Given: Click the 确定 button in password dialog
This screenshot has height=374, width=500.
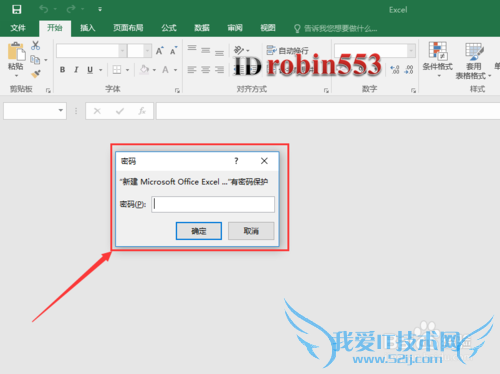Looking at the screenshot, I should pyautogui.click(x=199, y=231).
